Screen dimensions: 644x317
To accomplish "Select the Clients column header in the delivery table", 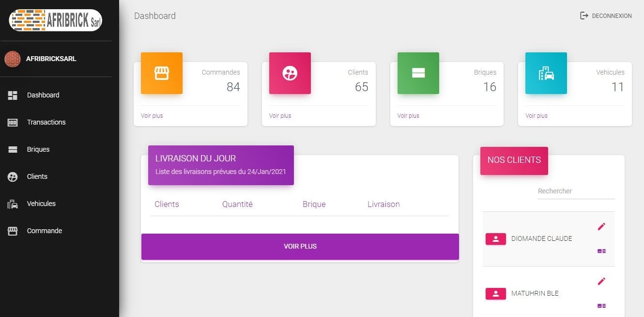I will tap(167, 204).
